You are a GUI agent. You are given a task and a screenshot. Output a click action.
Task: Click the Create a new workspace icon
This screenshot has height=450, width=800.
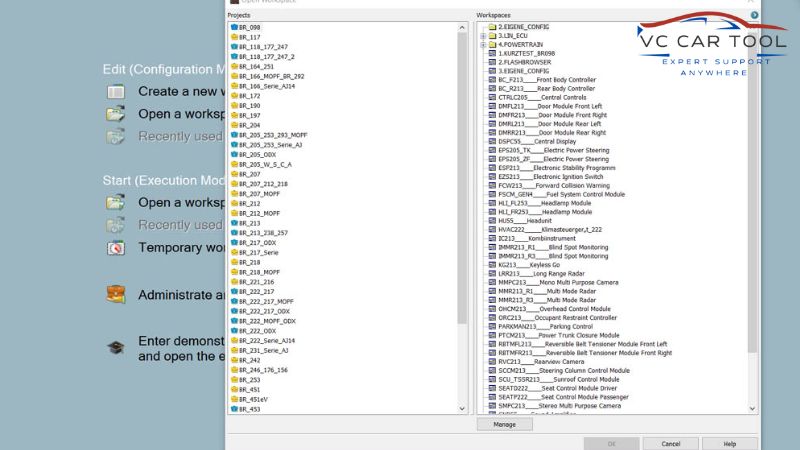116,91
